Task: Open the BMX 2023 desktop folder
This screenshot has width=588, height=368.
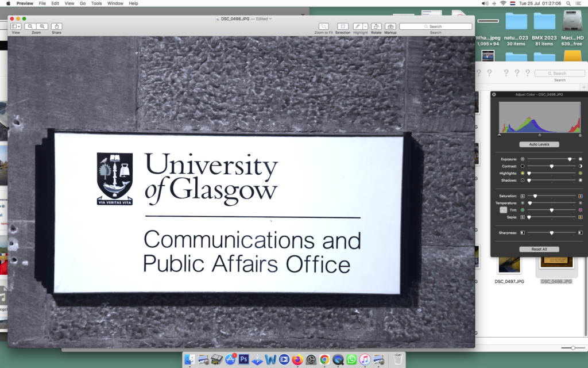Action: coord(544,21)
